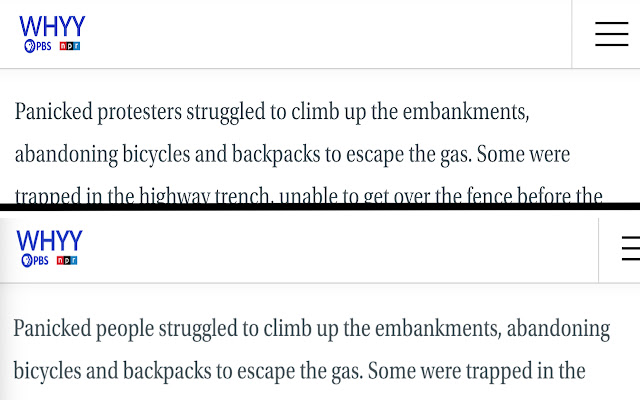The image size is (640, 400).
Task: Click the word 'people' after 'Panicked'
Action: [125, 329]
